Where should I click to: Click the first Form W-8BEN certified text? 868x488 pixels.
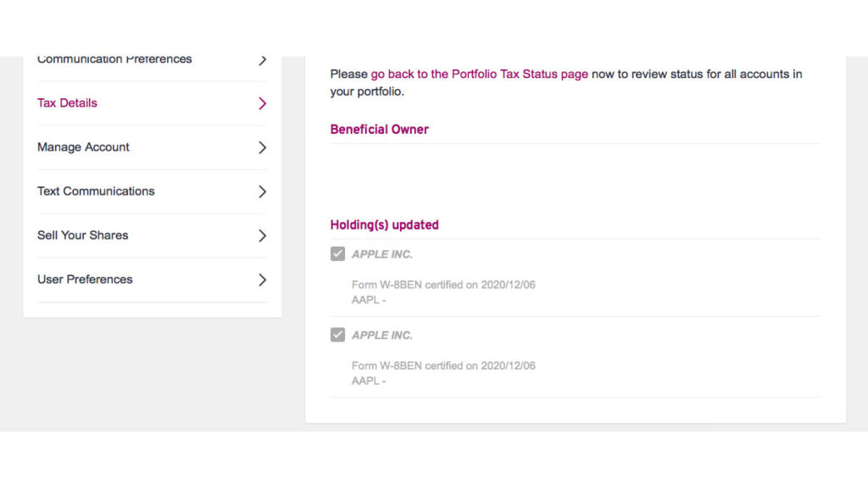coord(443,285)
